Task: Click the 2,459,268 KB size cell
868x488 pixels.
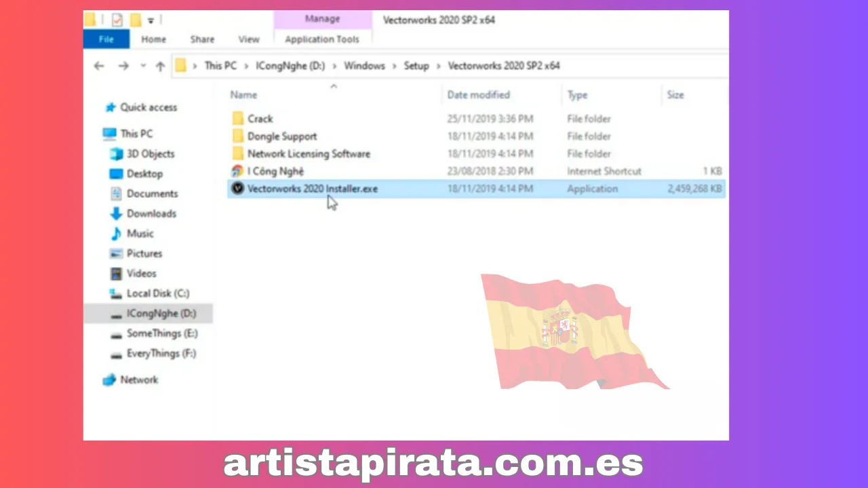Action: click(x=694, y=189)
